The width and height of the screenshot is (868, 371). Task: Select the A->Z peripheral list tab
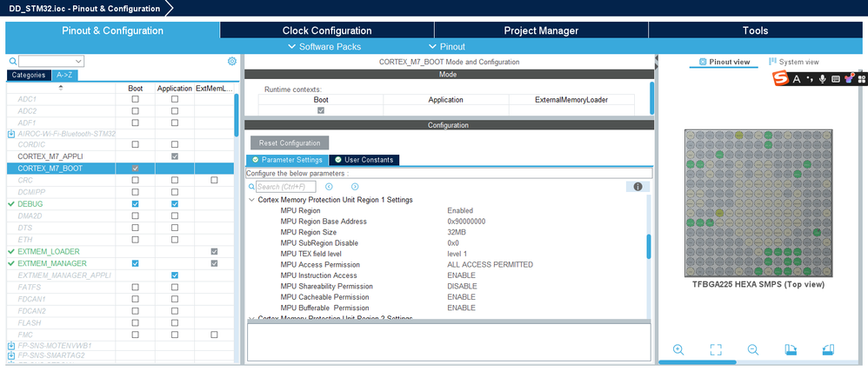(x=64, y=76)
